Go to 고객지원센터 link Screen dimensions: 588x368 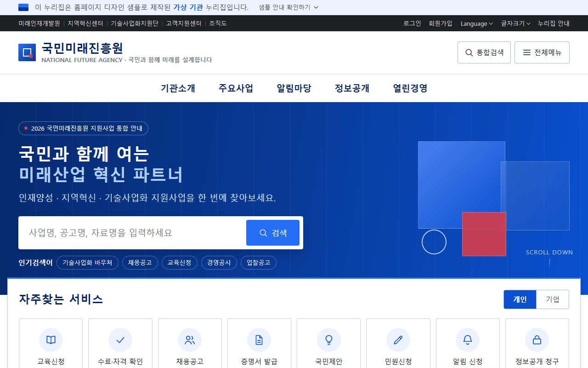click(184, 23)
